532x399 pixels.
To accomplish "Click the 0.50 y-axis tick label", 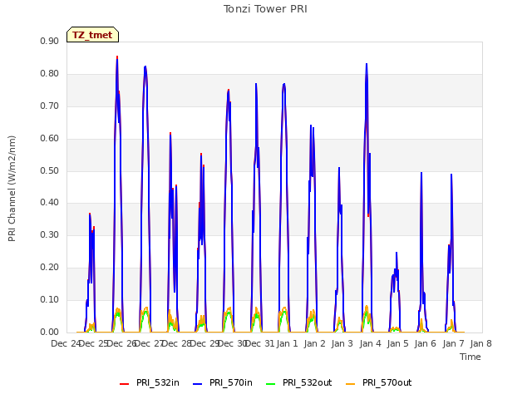I will coord(50,170).
